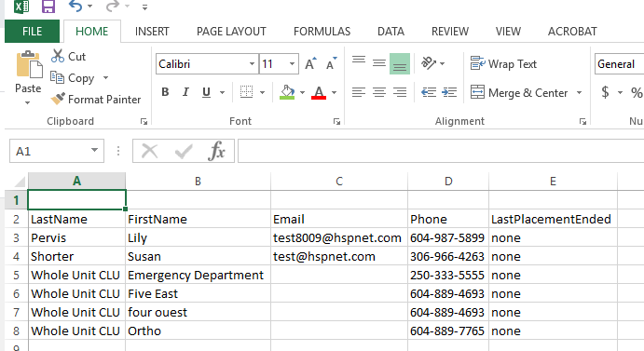Toggle Wrap Text on
644x351 pixels.
coord(503,63)
